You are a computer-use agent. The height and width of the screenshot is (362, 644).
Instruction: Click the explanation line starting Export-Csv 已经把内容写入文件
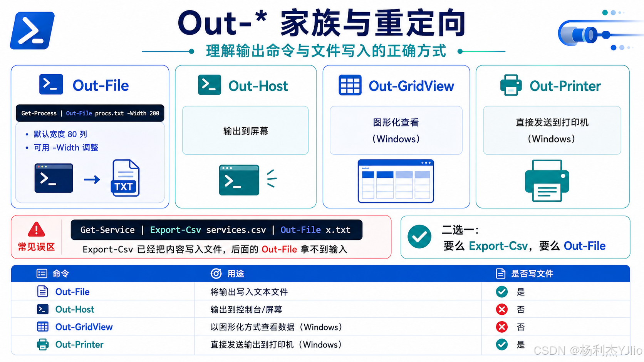pyautogui.click(x=215, y=249)
